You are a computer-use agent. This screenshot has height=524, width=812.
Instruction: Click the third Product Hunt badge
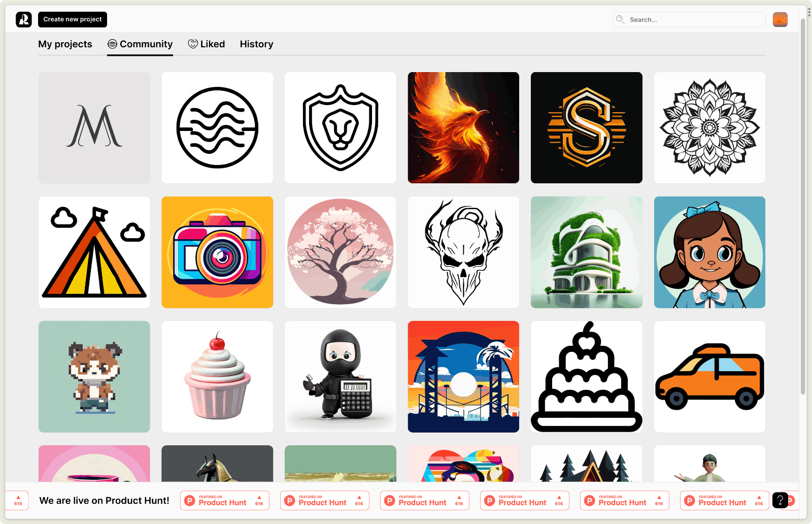pyautogui.click(x=424, y=501)
